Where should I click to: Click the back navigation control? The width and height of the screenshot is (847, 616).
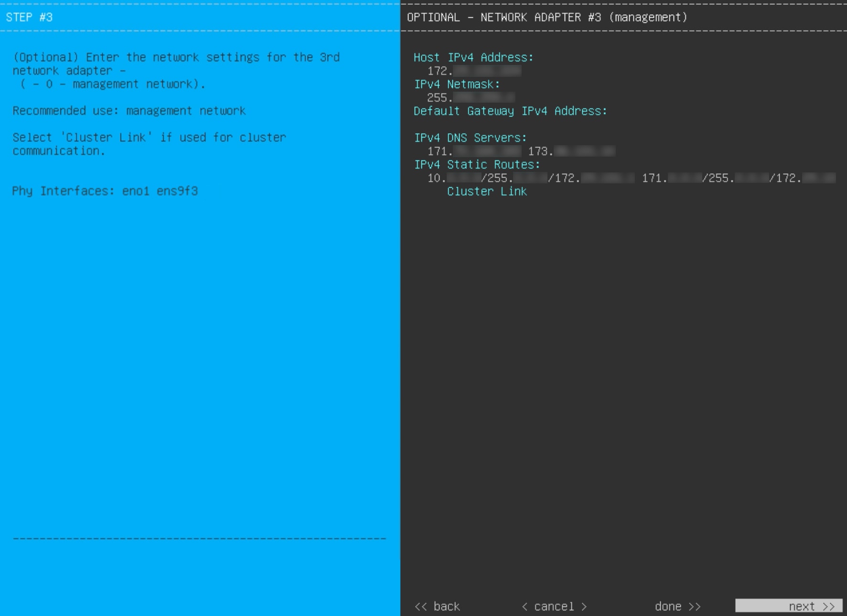click(437, 606)
